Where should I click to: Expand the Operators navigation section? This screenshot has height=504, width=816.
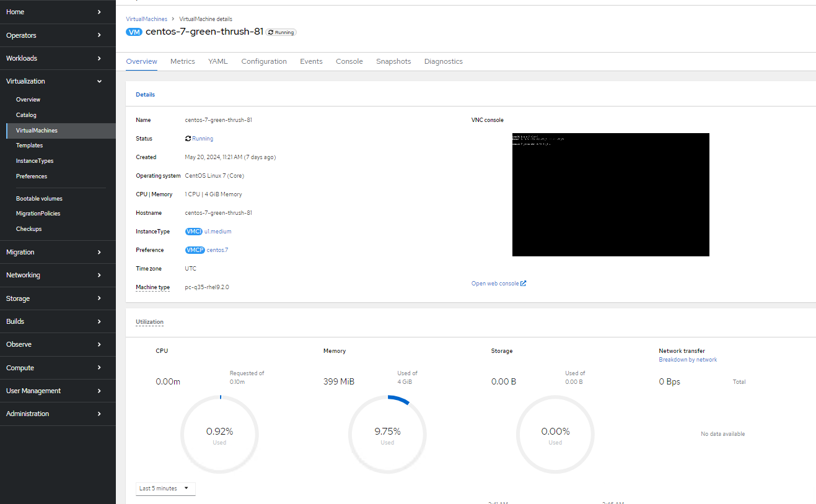tap(58, 35)
